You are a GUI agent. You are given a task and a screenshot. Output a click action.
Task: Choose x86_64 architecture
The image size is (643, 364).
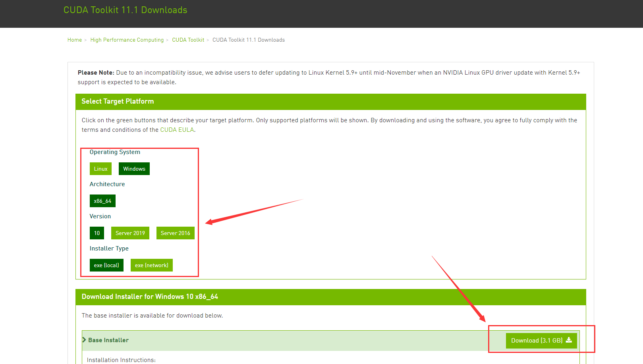coord(102,201)
